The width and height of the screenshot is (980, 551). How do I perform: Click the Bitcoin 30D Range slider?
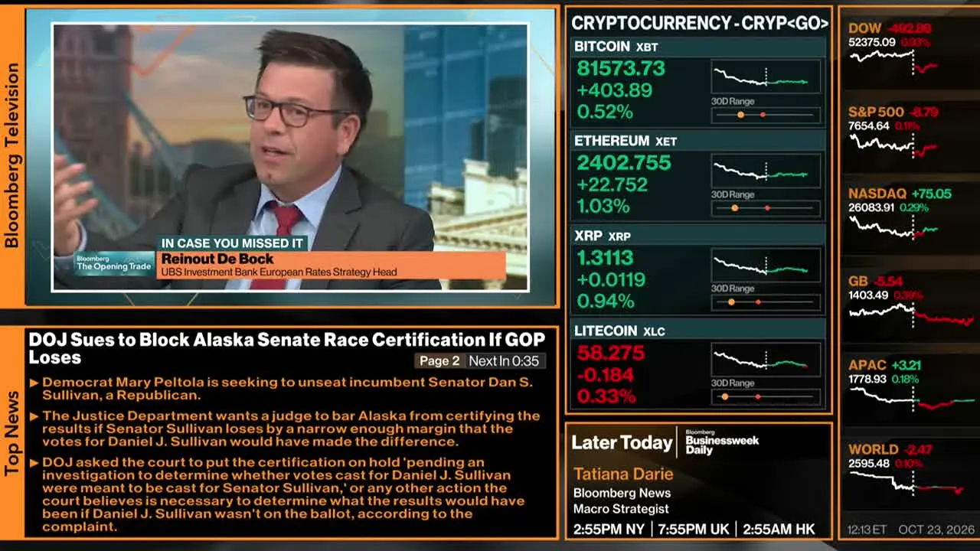(x=766, y=115)
